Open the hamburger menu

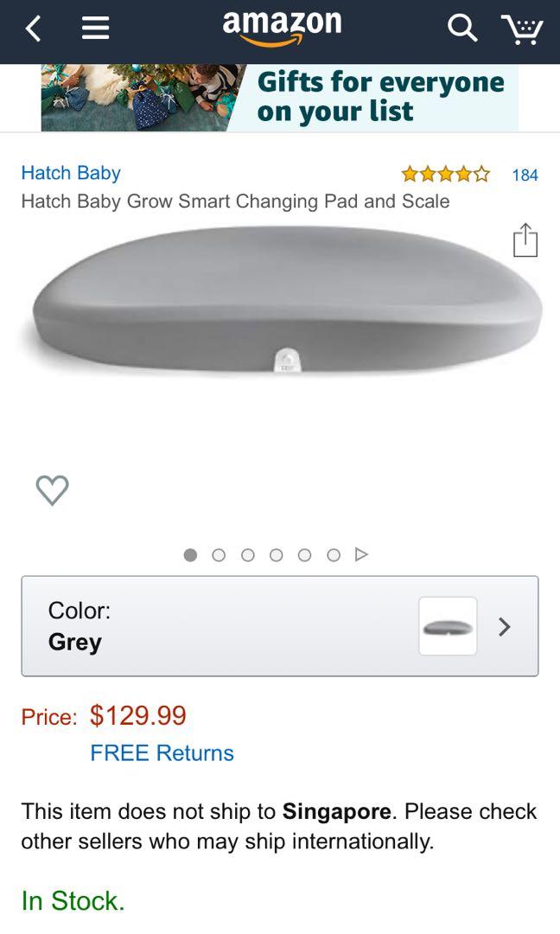pyautogui.click(x=95, y=28)
